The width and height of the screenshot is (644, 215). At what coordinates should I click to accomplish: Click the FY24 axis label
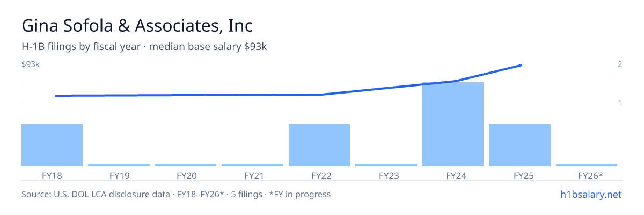(x=453, y=175)
